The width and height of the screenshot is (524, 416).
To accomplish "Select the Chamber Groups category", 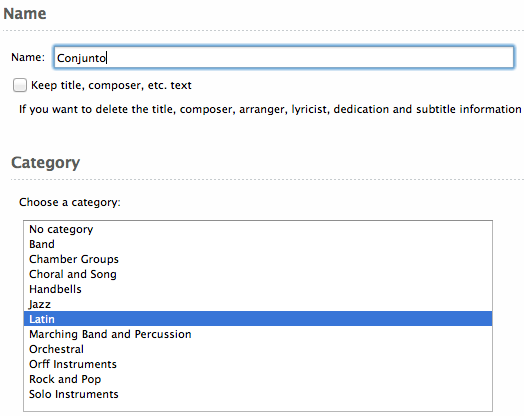I will [258, 259].
